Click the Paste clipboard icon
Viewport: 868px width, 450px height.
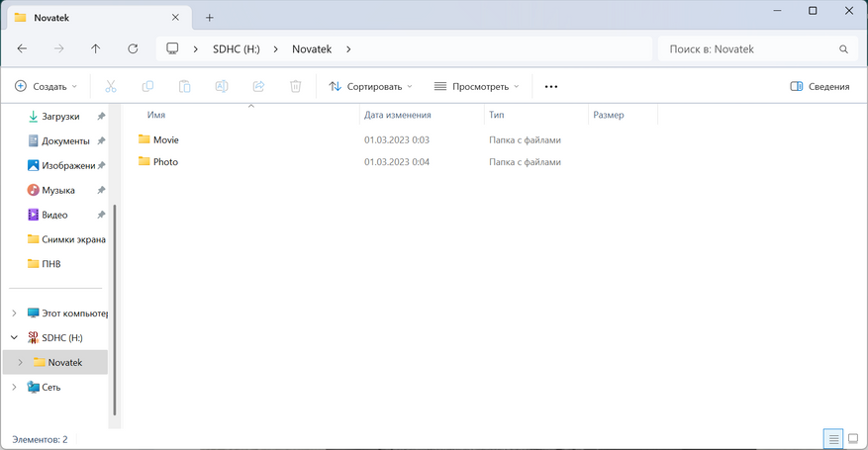tap(185, 86)
